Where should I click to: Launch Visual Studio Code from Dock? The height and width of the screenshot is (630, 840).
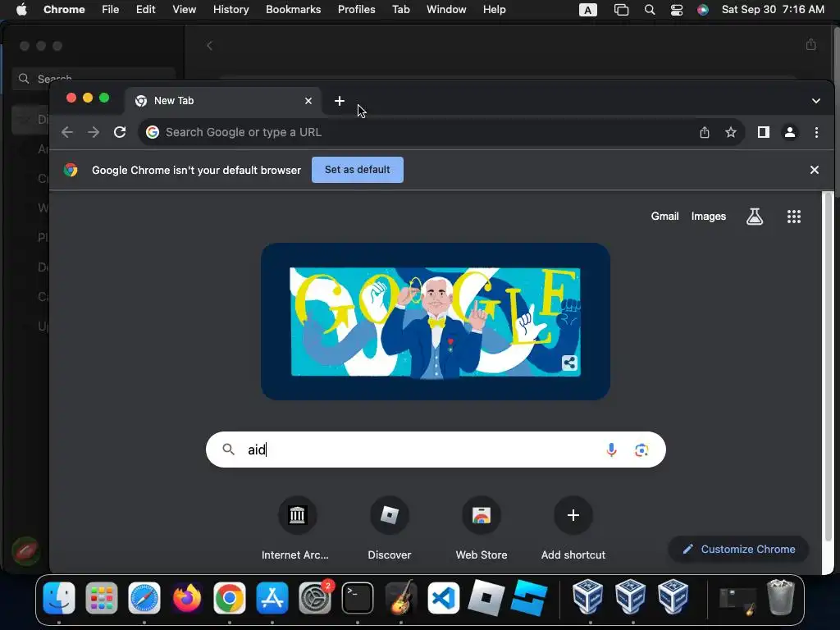(443, 598)
